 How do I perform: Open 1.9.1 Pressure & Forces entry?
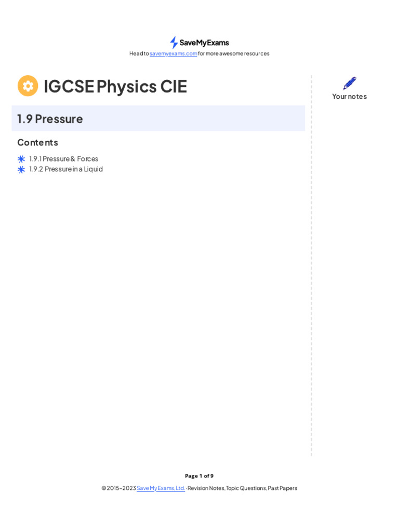(x=64, y=159)
